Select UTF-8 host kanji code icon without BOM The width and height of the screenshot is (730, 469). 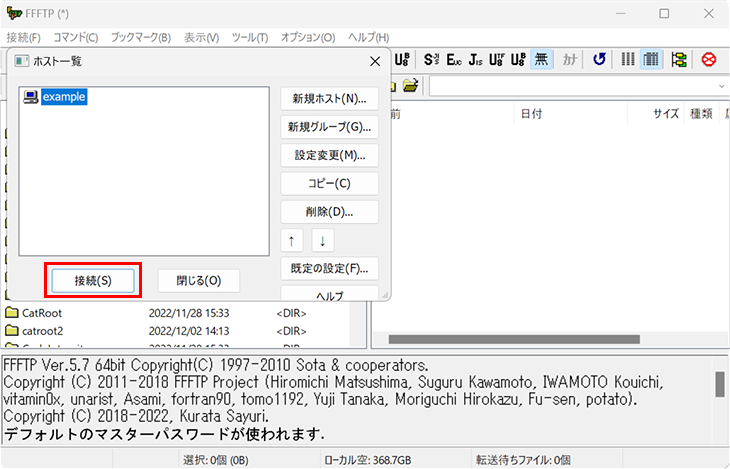click(x=497, y=60)
